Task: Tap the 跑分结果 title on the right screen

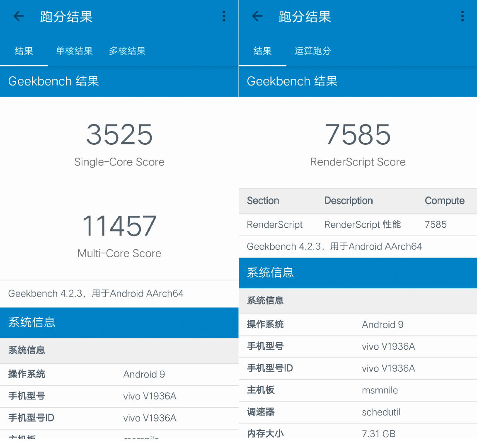Action: coord(305,16)
